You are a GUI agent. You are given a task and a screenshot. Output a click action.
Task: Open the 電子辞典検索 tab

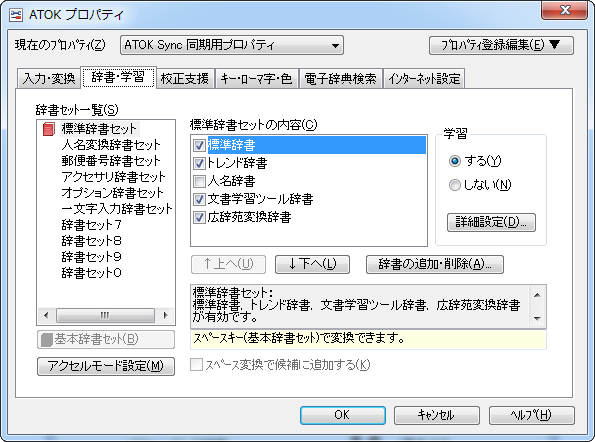340,79
